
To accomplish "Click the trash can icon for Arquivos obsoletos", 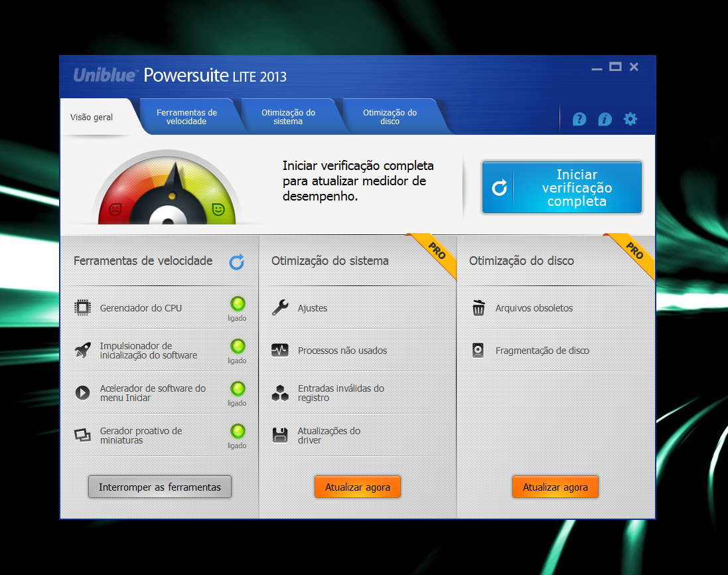I will (478, 307).
